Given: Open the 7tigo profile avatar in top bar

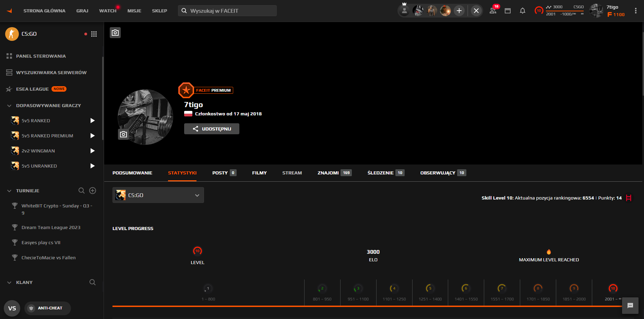Looking at the screenshot, I should tap(596, 11).
